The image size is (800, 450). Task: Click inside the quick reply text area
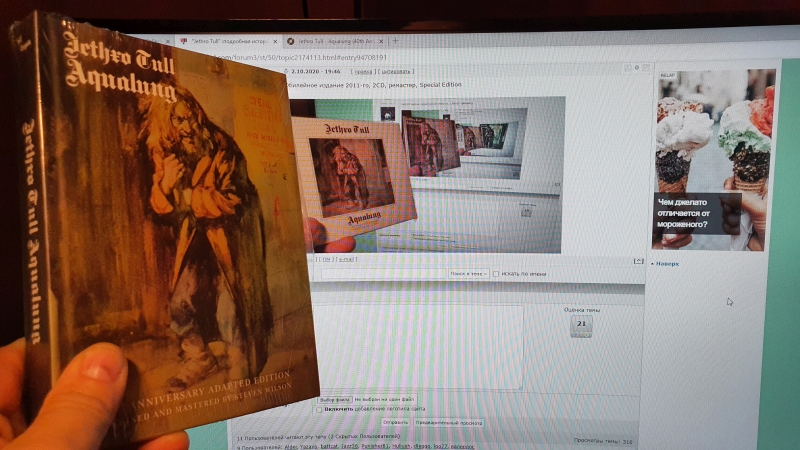click(418, 347)
